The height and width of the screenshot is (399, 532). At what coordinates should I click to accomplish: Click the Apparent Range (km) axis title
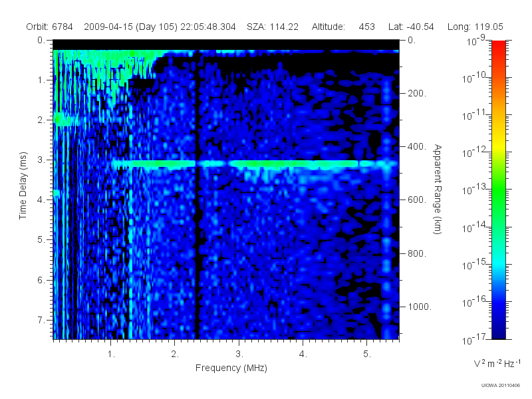tap(438, 189)
